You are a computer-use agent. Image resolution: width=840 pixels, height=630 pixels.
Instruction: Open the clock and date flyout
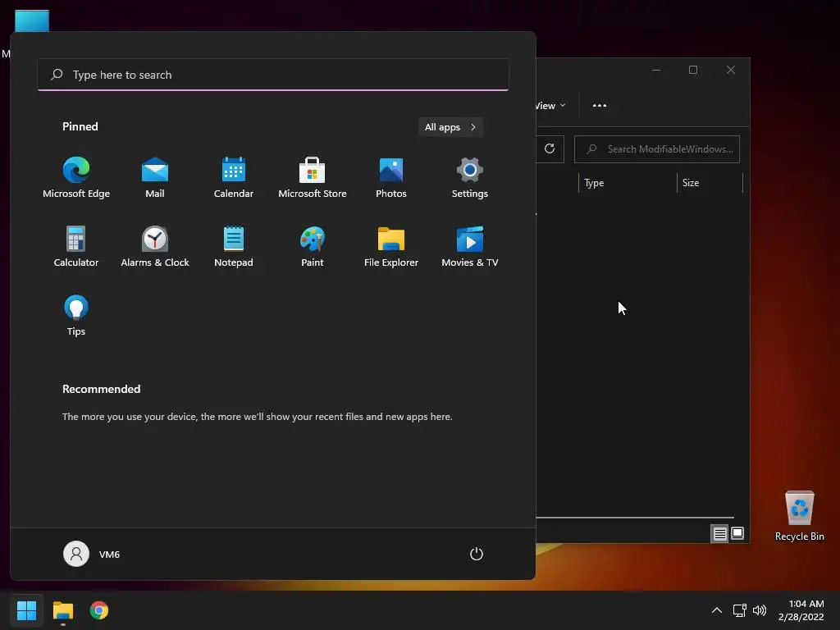(801, 610)
